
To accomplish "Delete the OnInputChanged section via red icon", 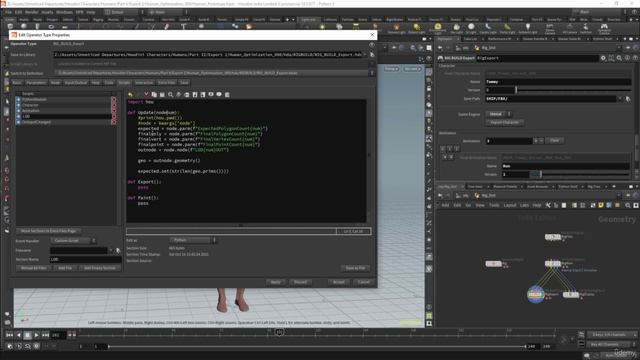I will click(x=114, y=122).
